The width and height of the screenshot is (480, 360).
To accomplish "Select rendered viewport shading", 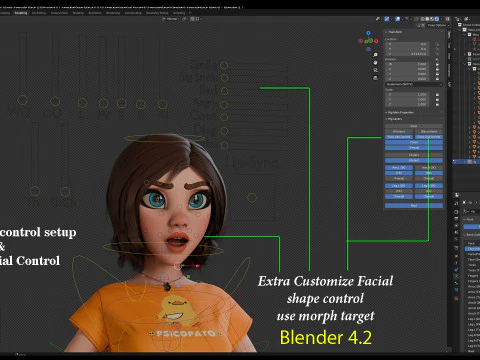I will pos(437,19).
